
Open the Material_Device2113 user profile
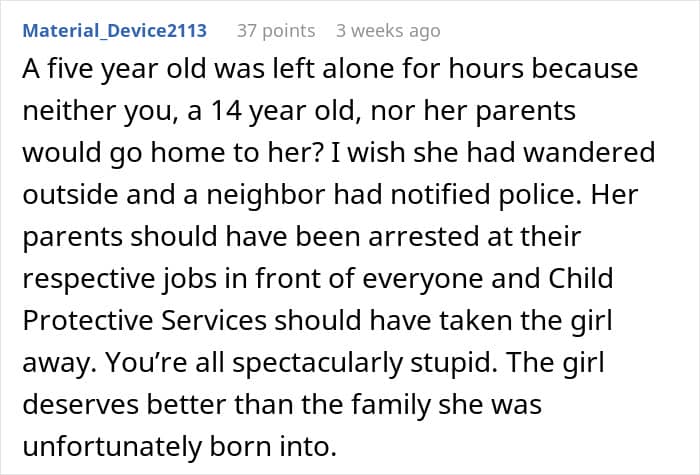click(115, 31)
